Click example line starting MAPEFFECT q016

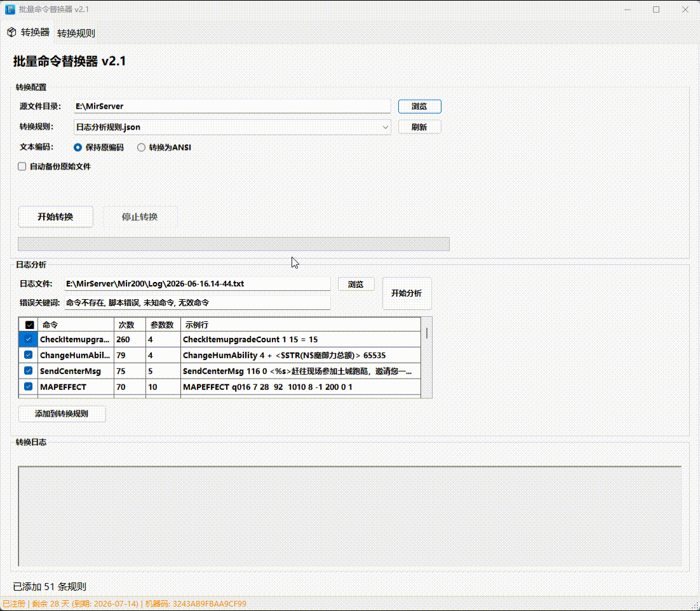[300, 387]
